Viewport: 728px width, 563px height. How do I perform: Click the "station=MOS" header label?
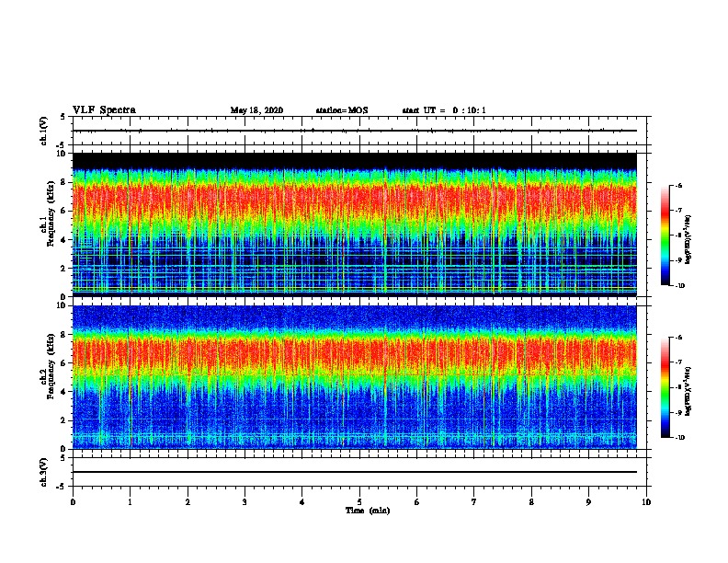click(342, 110)
